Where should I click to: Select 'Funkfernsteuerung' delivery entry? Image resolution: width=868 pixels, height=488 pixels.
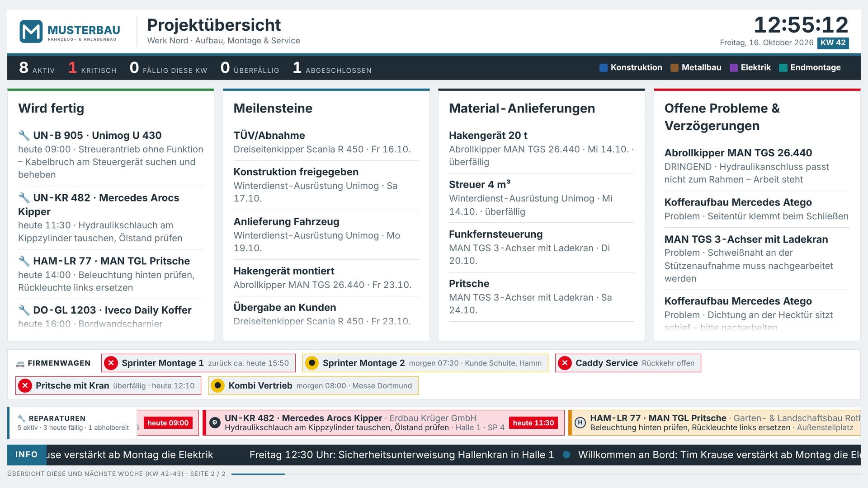(541, 247)
